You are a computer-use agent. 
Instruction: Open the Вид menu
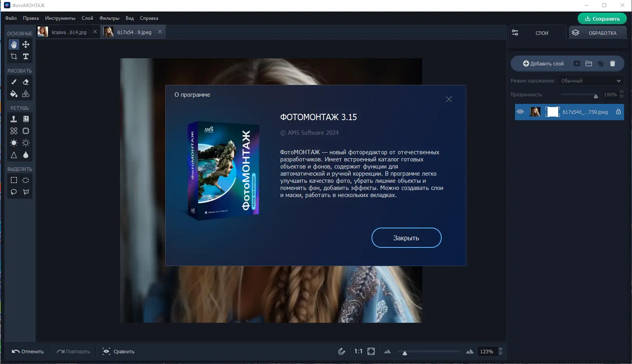pyautogui.click(x=130, y=18)
